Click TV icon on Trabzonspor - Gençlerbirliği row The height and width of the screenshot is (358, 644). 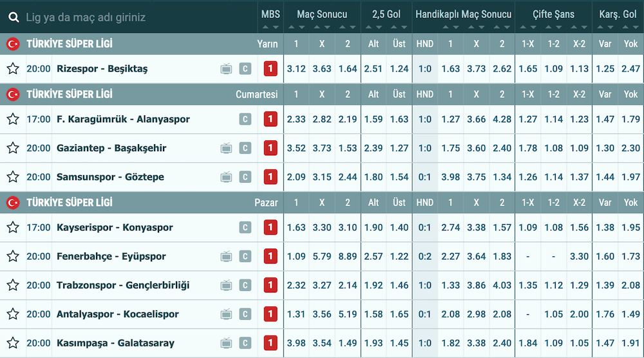coord(226,285)
